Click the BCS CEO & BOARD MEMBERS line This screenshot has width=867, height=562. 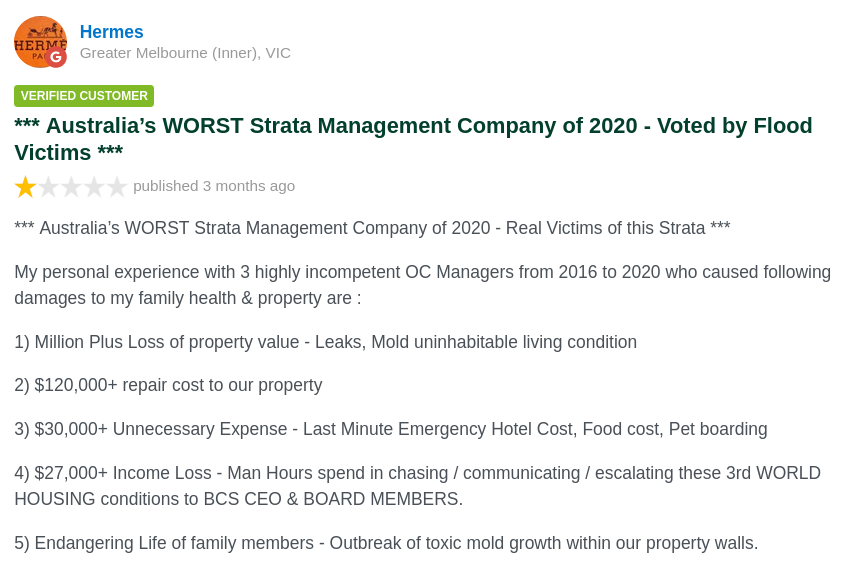(238, 499)
